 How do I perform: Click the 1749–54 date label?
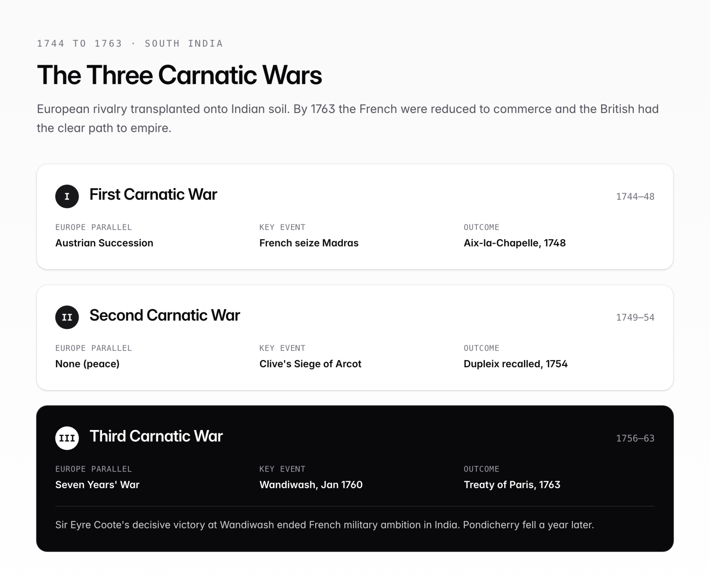pyautogui.click(x=635, y=317)
